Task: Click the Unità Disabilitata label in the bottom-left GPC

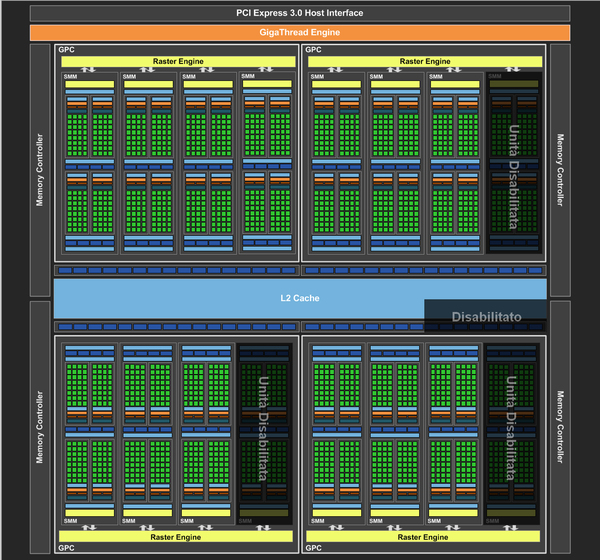Action: (263, 429)
